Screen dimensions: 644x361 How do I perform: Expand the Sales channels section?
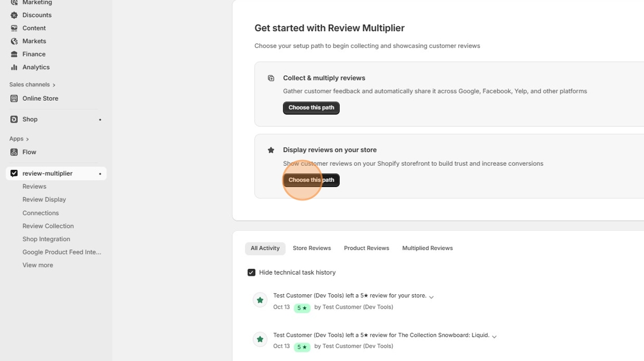point(32,84)
